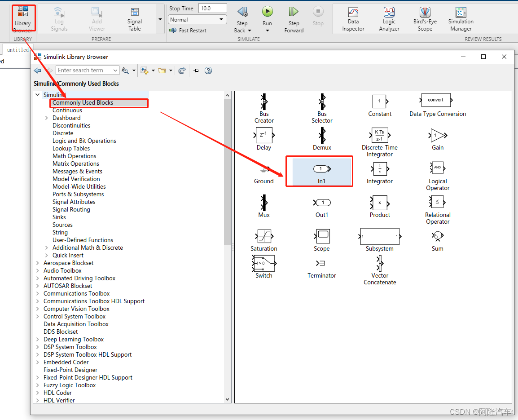Select the Ports & Subsystems library
Image resolution: width=518 pixels, height=420 pixels.
coord(78,195)
